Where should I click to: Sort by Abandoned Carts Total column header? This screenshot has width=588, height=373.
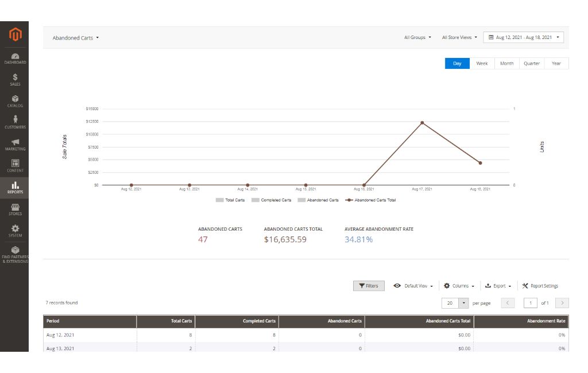point(419,321)
